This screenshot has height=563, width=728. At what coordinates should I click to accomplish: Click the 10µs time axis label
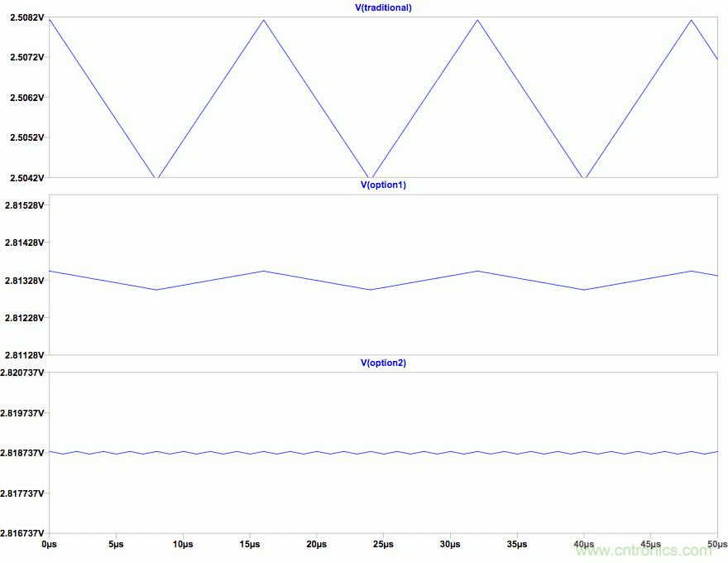pos(183,545)
